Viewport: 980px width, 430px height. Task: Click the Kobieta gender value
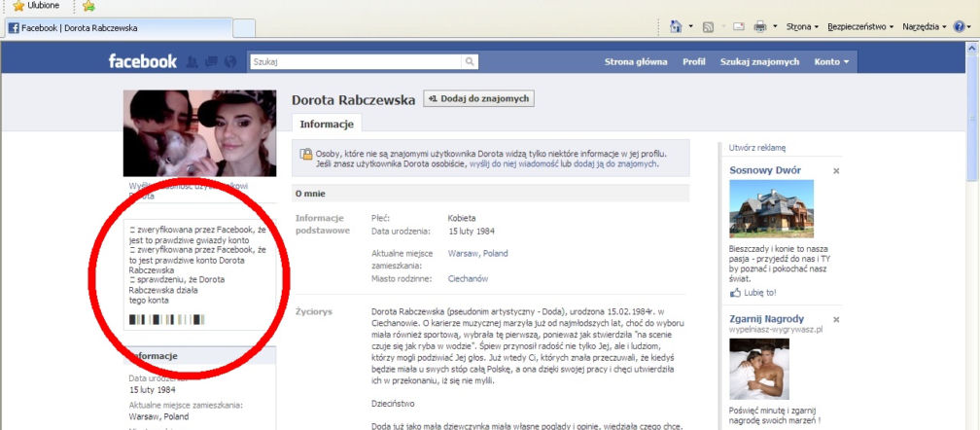[462, 218]
